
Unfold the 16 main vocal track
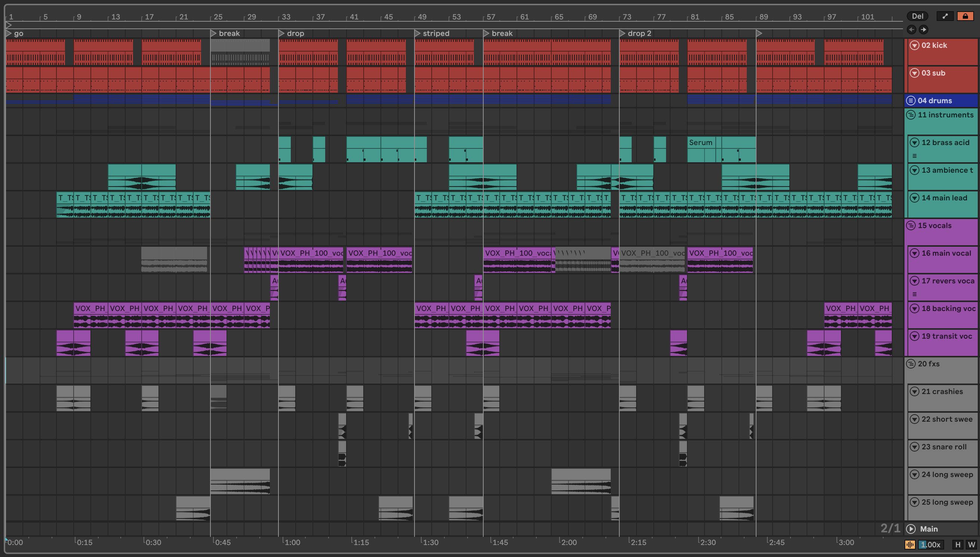914,253
